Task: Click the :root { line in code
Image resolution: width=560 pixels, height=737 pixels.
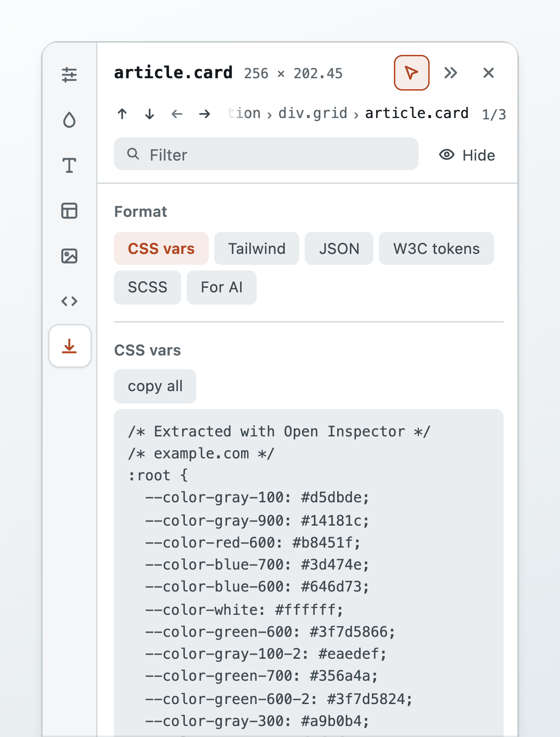Action: (x=158, y=475)
